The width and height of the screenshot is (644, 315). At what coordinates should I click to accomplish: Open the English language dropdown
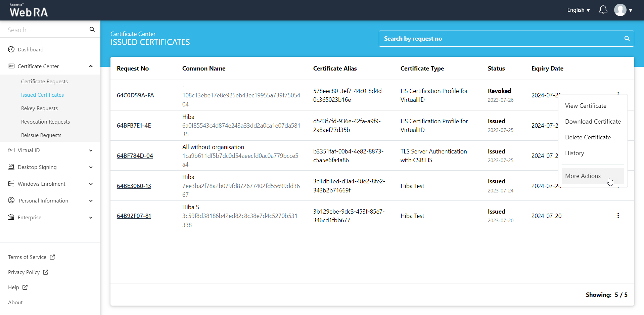[578, 10]
